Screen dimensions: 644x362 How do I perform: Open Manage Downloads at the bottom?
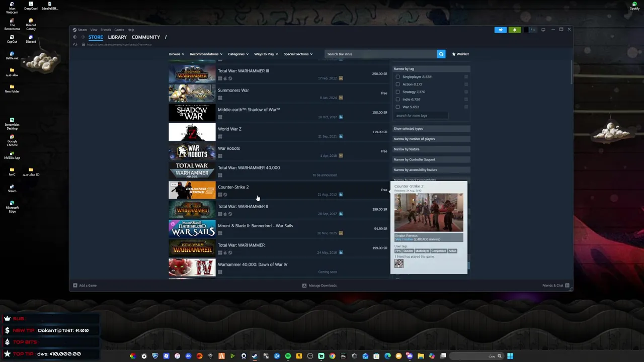pyautogui.click(x=319, y=286)
